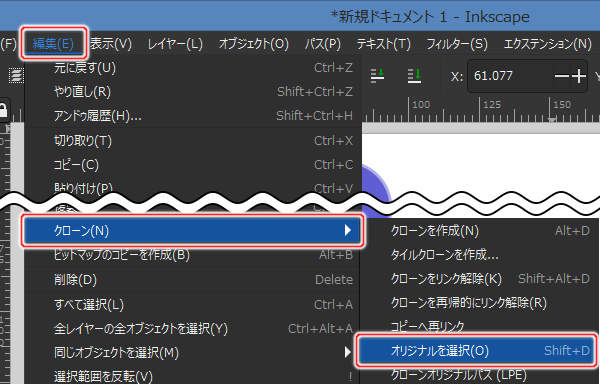Image resolution: width=600 pixels, height=384 pixels.
Task: Select クローンを再帰的にリンク解除(R) entry
Action: pos(479,303)
